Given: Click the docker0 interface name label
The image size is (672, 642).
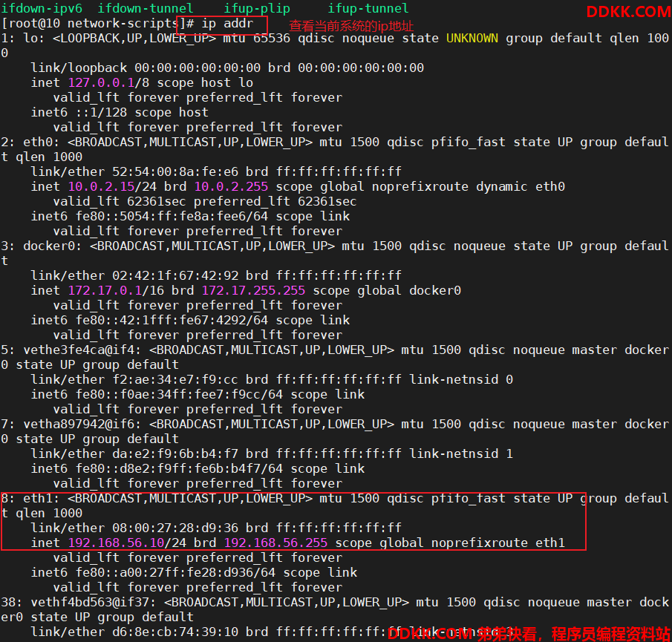Looking at the screenshot, I should pyautogui.click(x=52, y=246).
